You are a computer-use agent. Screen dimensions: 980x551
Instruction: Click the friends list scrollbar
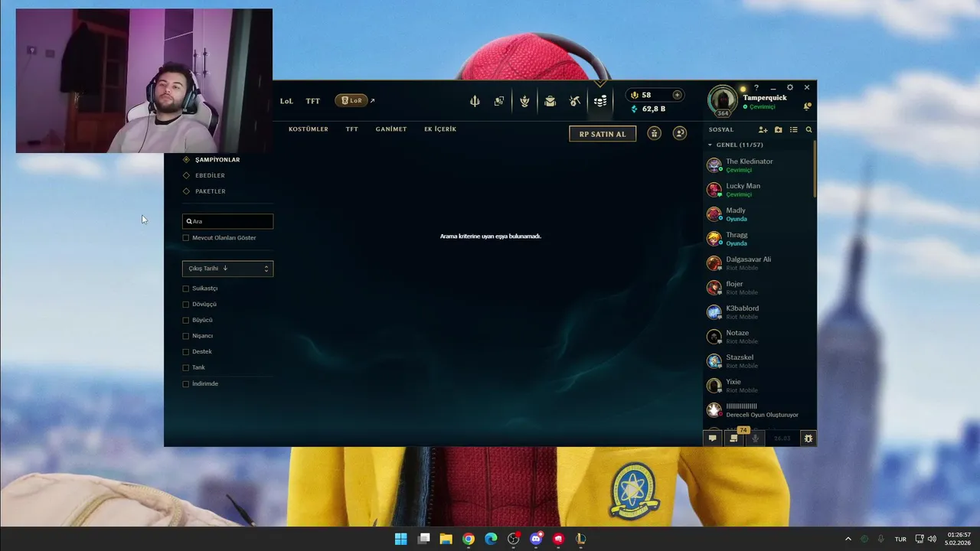pyautogui.click(x=815, y=168)
